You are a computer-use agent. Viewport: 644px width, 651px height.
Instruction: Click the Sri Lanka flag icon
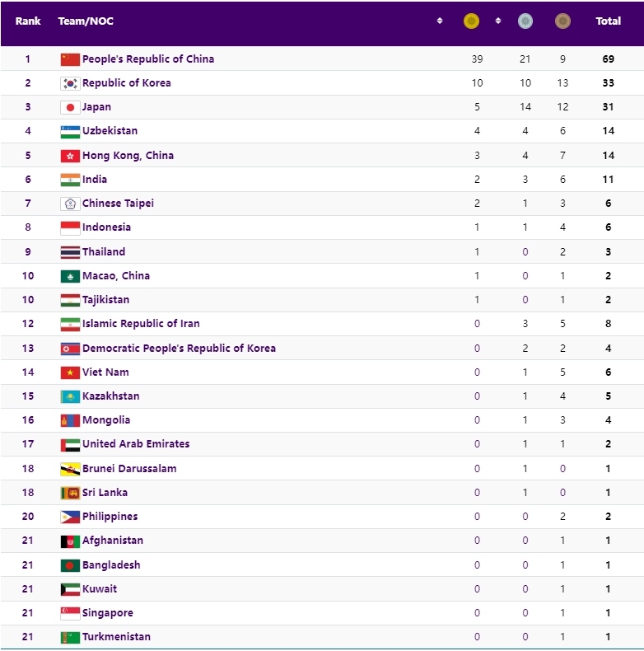click(x=70, y=493)
